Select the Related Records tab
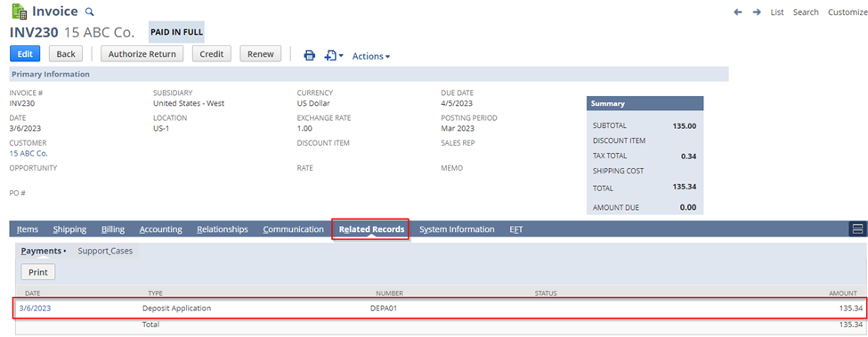This screenshot has width=868, height=337. click(x=371, y=229)
